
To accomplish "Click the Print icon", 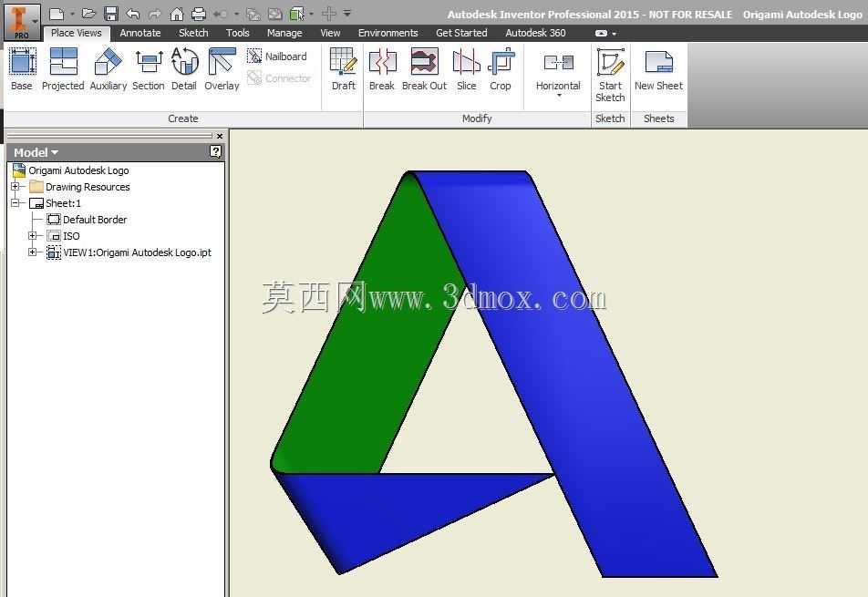I will 198,14.
